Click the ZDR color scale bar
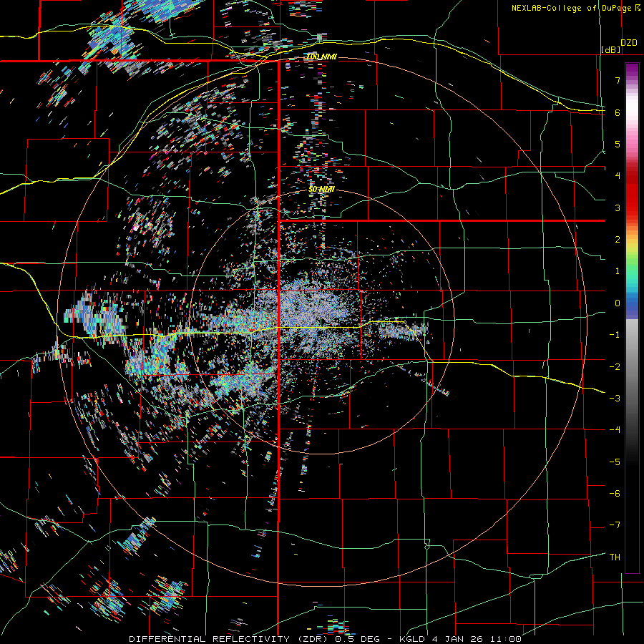 click(632, 318)
